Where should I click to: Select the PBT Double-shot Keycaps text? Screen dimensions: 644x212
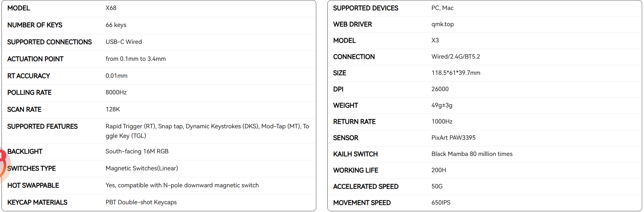[141, 202]
